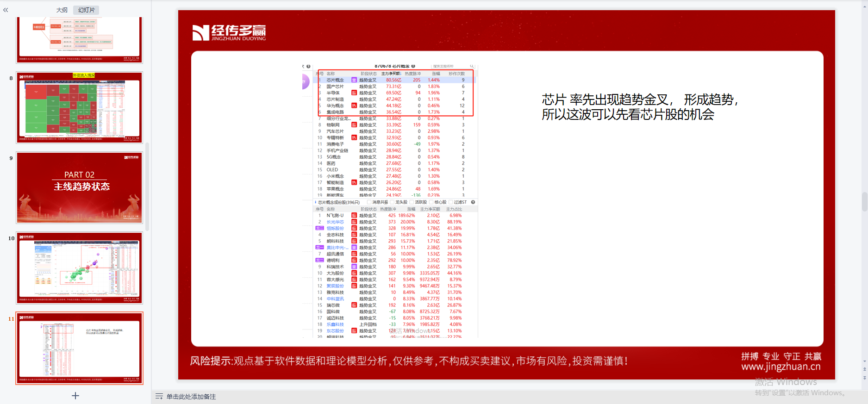Click the N飞骧-U stock row name
Image resolution: width=868 pixels, height=404 pixels.
click(x=335, y=216)
